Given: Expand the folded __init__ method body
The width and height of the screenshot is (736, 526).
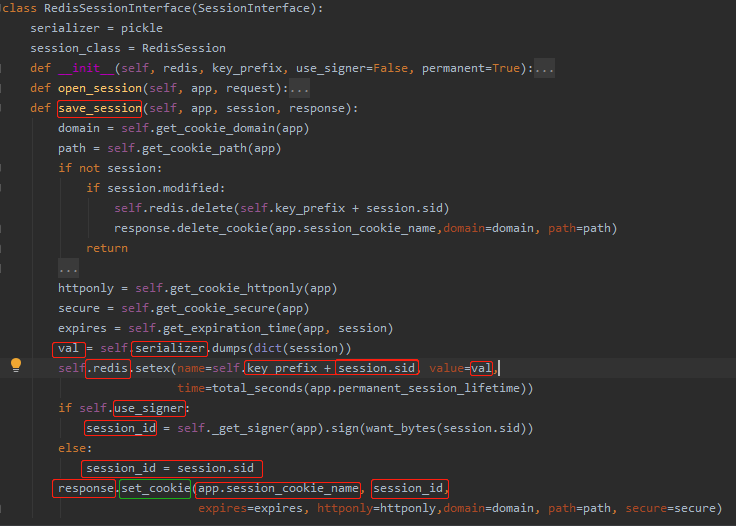Looking at the screenshot, I should [544, 69].
